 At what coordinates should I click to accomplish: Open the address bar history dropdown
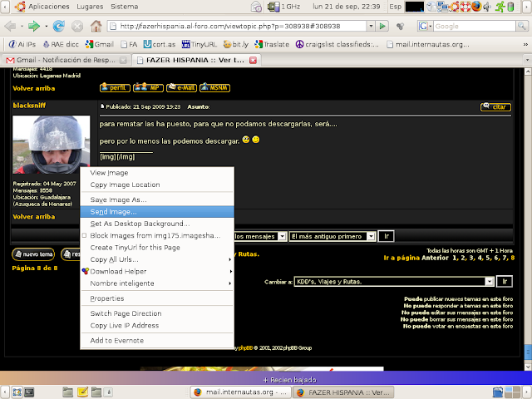[371, 26]
